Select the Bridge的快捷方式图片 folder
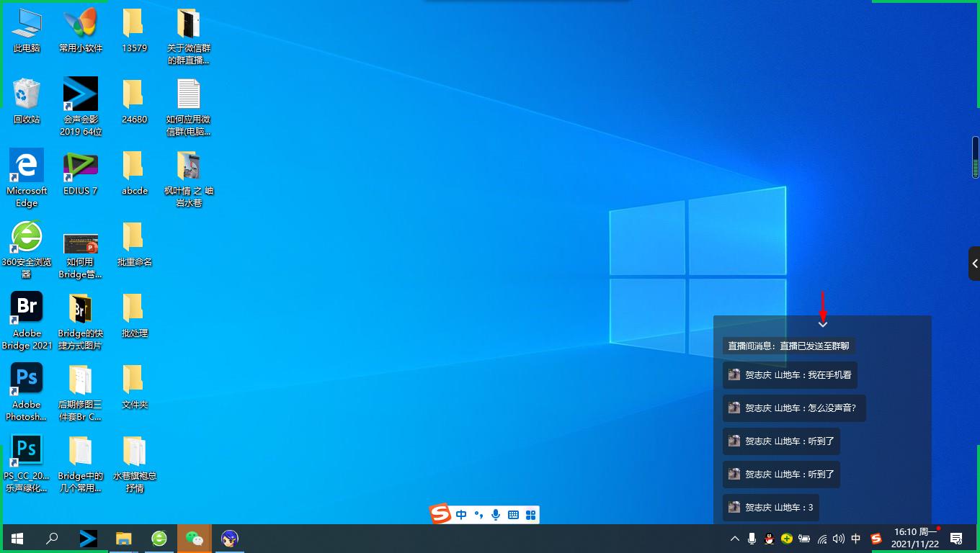 pyautogui.click(x=81, y=320)
